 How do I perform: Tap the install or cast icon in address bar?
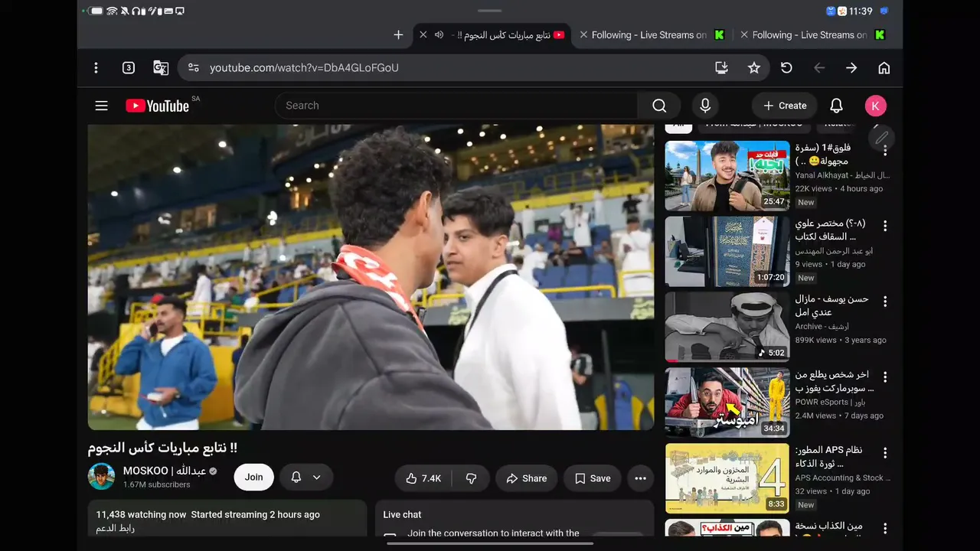point(721,68)
